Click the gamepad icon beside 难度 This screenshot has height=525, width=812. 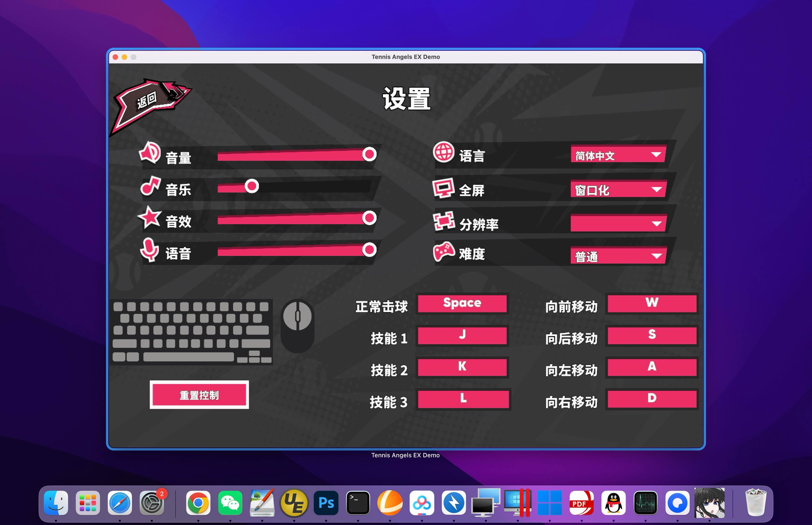point(443,252)
